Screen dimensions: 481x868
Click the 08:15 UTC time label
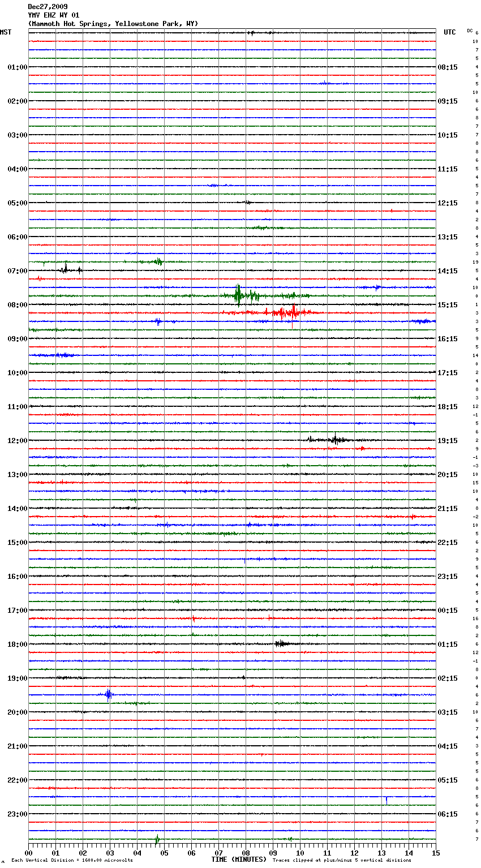point(448,67)
